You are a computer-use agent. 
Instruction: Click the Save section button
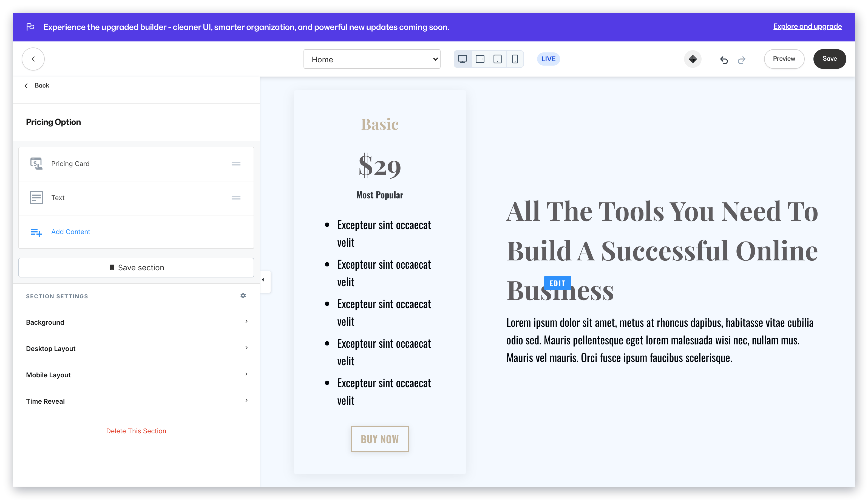coord(136,267)
